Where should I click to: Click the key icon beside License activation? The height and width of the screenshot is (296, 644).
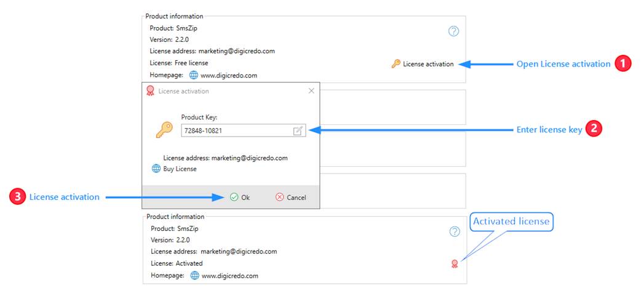tap(396, 63)
